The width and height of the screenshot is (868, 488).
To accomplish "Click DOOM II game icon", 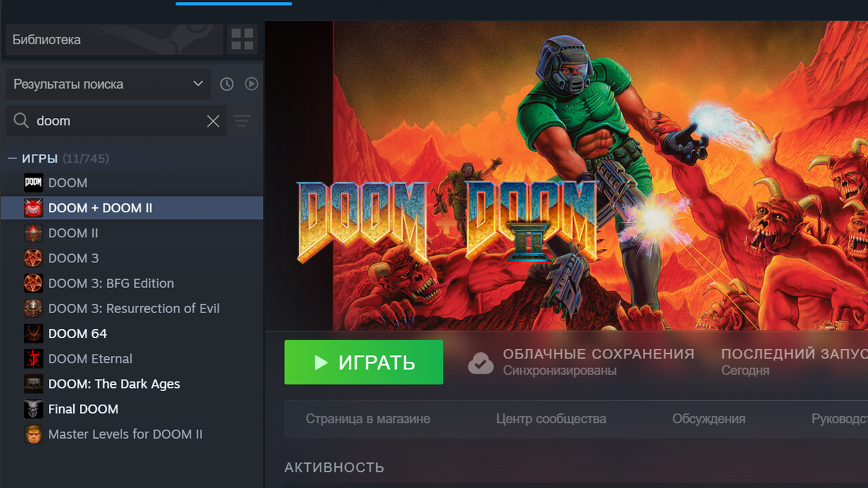I will pyautogui.click(x=33, y=233).
